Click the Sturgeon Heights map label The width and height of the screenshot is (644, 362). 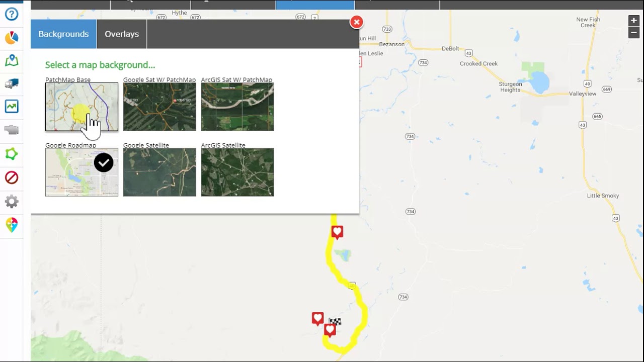coord(510,87)
